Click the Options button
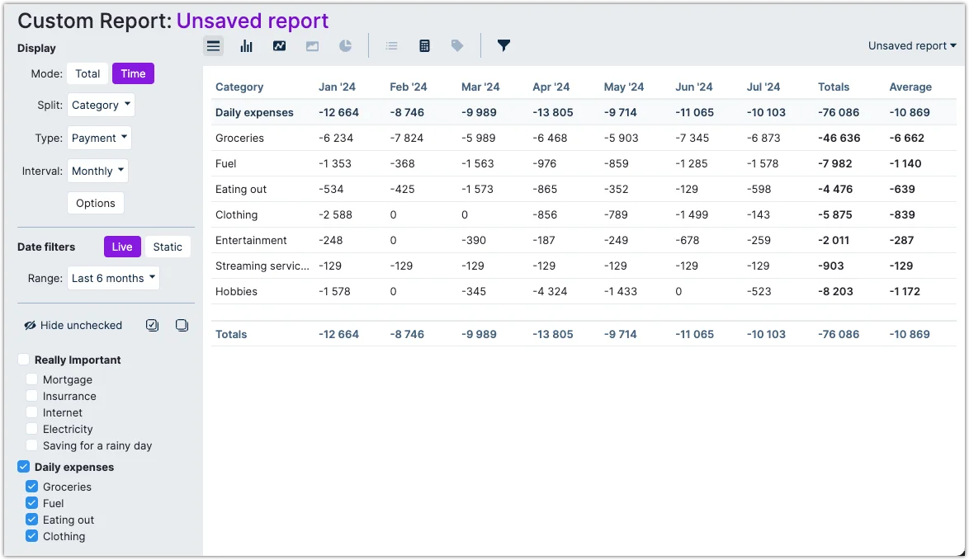The width and height of the screenshot is (969, 560). point(95,203)
